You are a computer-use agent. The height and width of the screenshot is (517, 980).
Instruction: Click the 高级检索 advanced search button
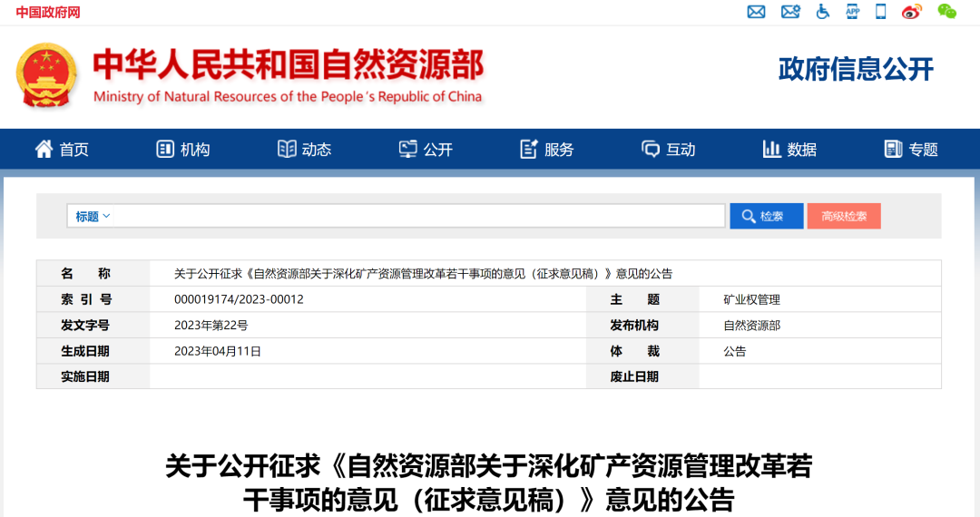(x=843, y=216)
